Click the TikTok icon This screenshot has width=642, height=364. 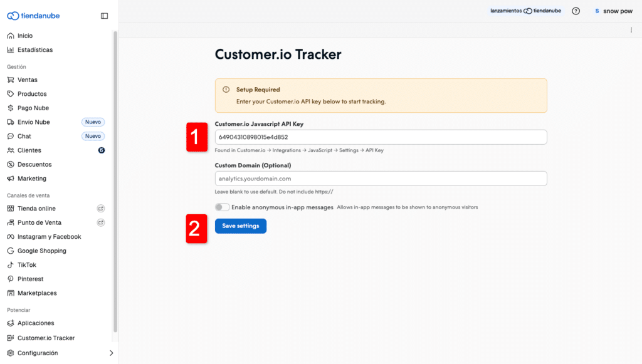click(11, 264)
